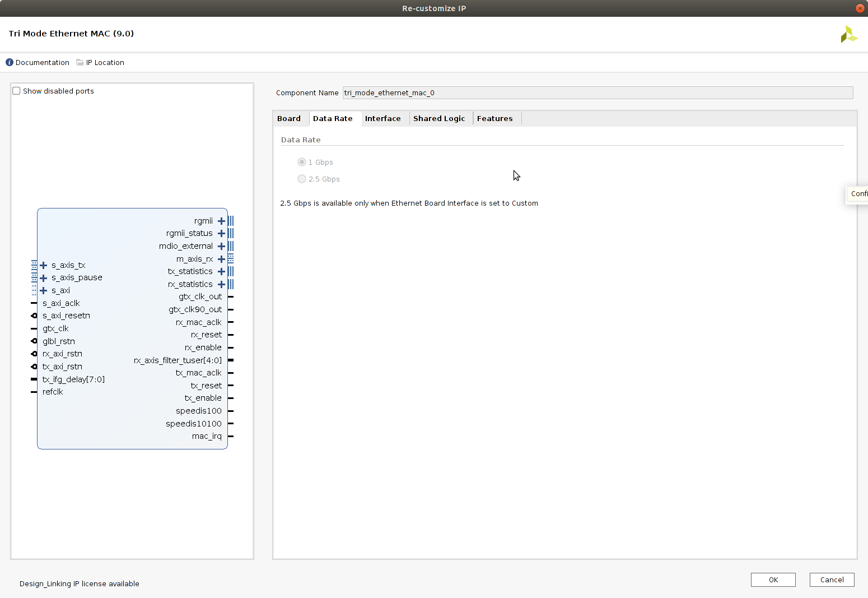Expand the rx_statistics interface port
Screen dimensions: 868x598
coord(221,284)
